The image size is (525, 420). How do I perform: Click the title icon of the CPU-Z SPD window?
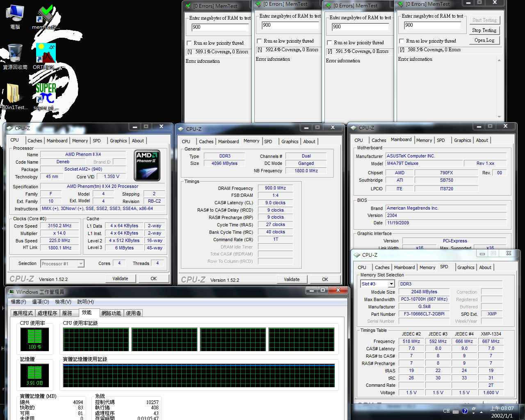[357, 255]
